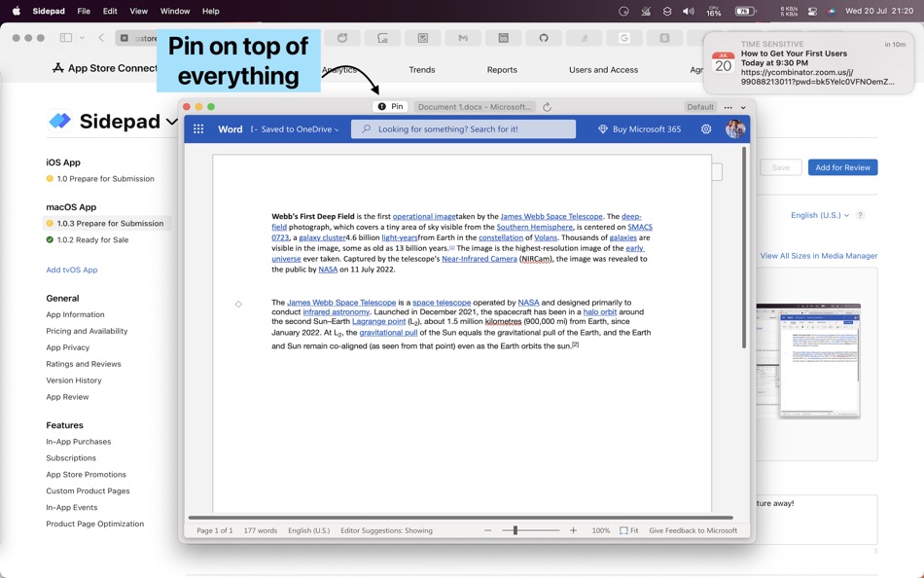The height and width of the screenshot is (578, 924).
Task: Open Pricing and Availability
Action: click(x=87, y=331)
